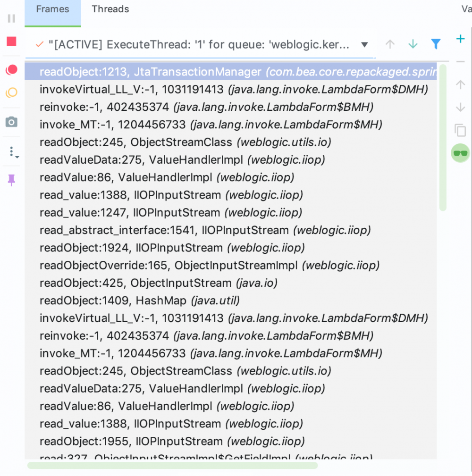This screenshot has height=476, width=472.
Task: Remove selection using minus icon
Action: pyautogui.click(x=460, y=61)
